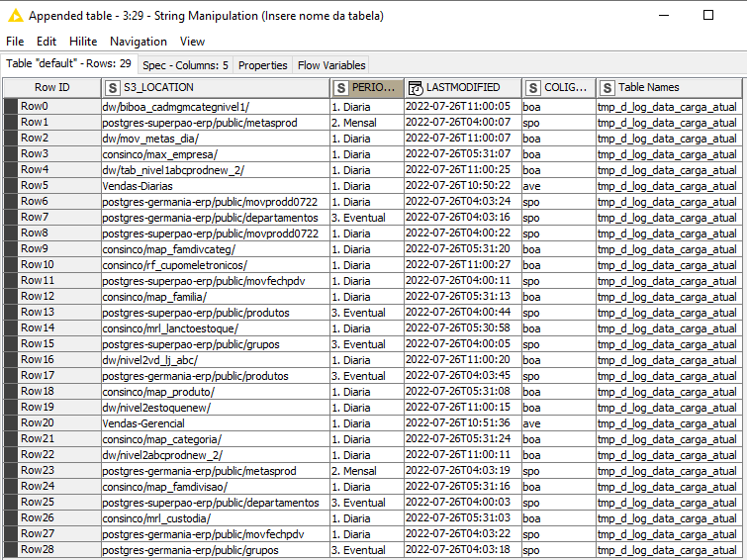This screenshot has width=747, height=560.
Task: Click the ave cell in Row5
Action: (x=559, y=186)
